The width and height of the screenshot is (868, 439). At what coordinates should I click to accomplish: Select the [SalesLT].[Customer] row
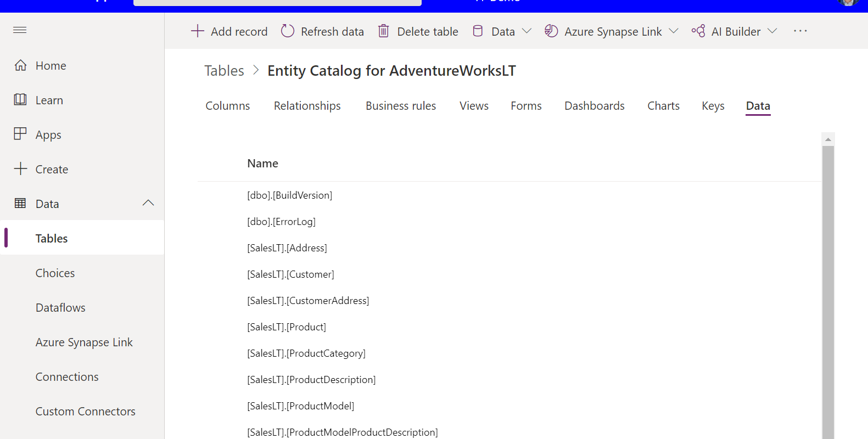[x=509, y=274]
